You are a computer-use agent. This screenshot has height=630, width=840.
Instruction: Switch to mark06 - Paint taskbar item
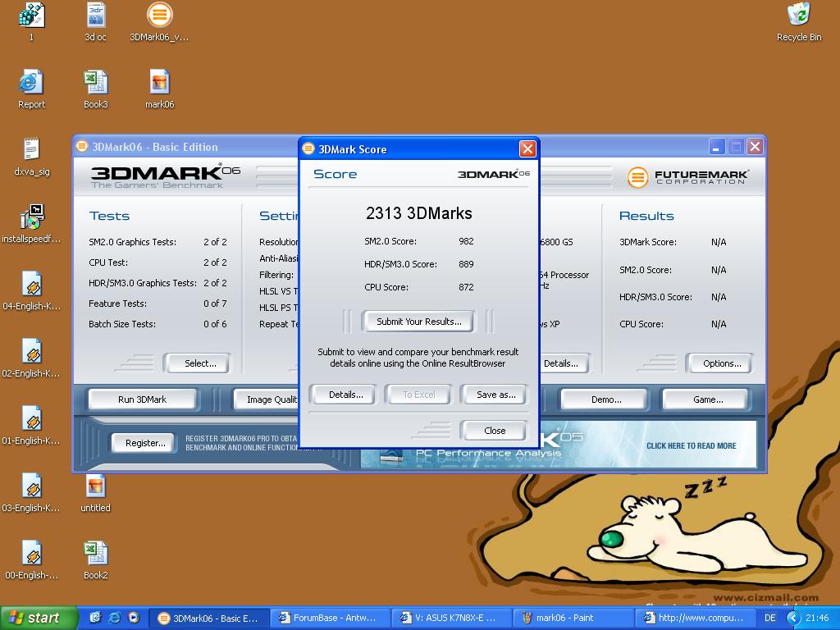(573, 618)
